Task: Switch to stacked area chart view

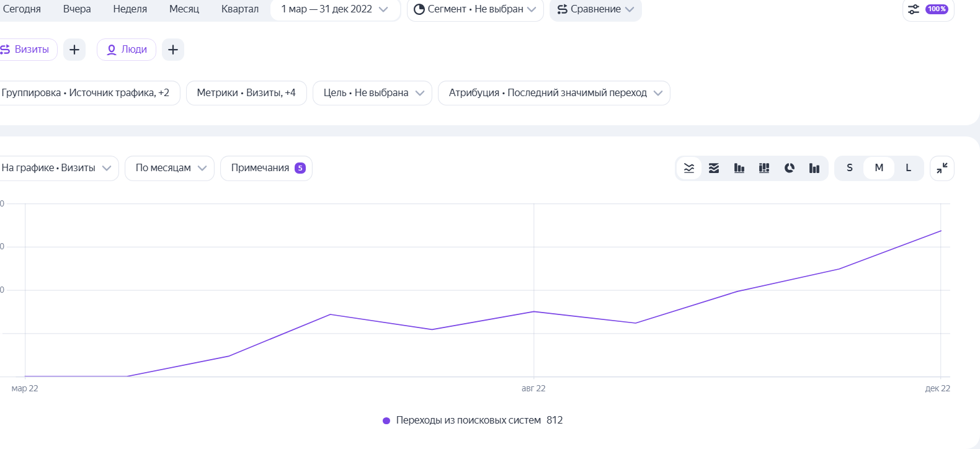Action: [x=714, y=168]
